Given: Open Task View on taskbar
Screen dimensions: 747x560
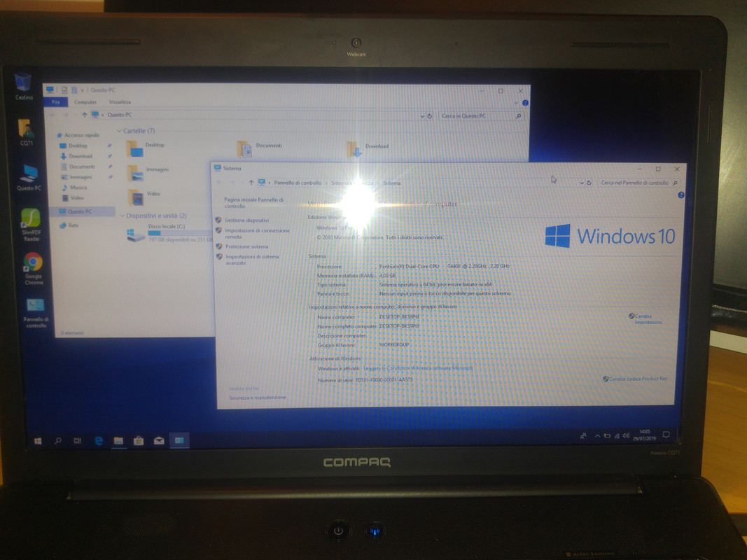Looking at the screenshot, I should click(x=77, y=441).
